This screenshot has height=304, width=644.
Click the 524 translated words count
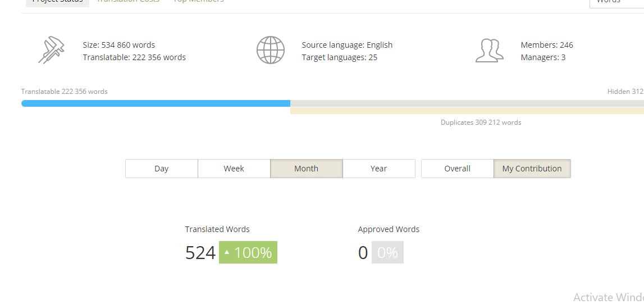200,253
